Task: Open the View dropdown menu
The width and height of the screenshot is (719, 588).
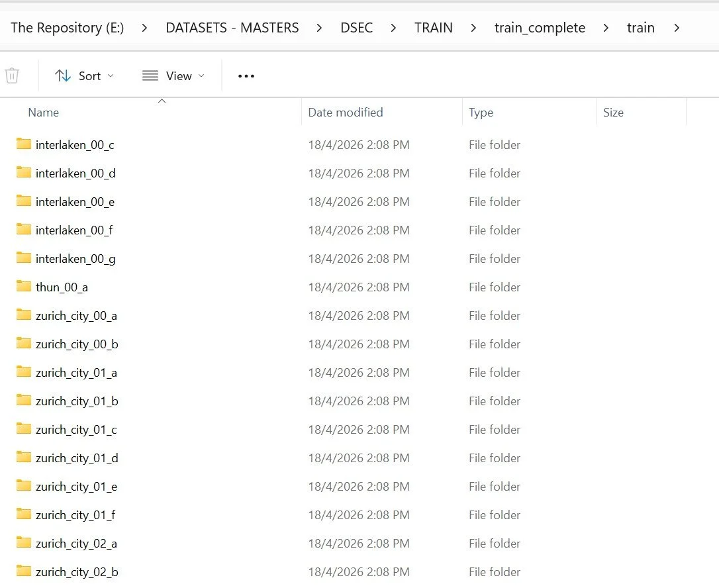Action: [173, 75]
